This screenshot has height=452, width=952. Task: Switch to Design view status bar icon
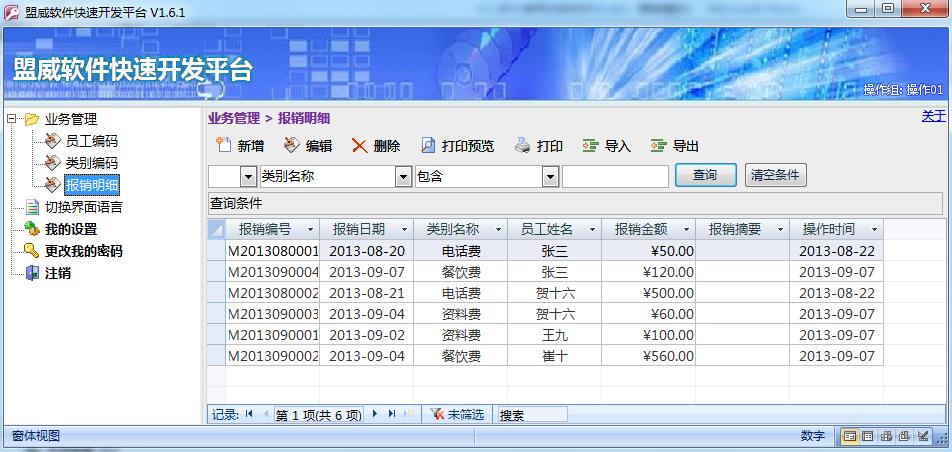coord(923,436)
